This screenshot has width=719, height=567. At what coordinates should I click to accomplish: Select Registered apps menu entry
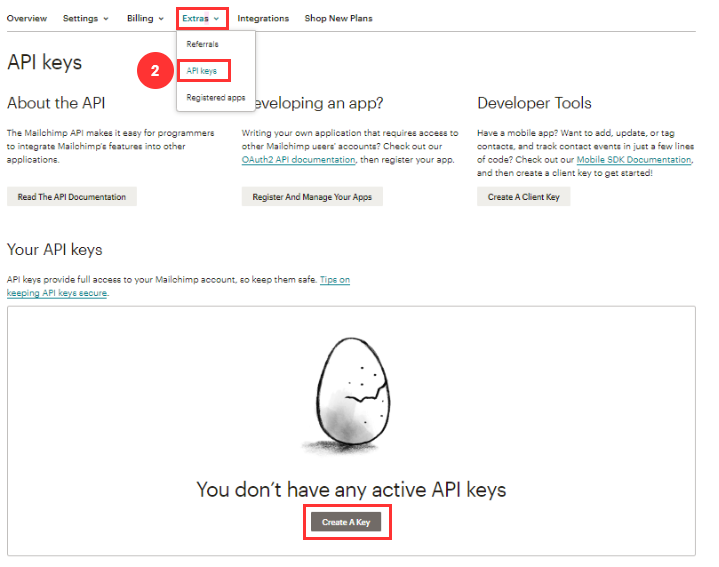[x=215, y=97]
